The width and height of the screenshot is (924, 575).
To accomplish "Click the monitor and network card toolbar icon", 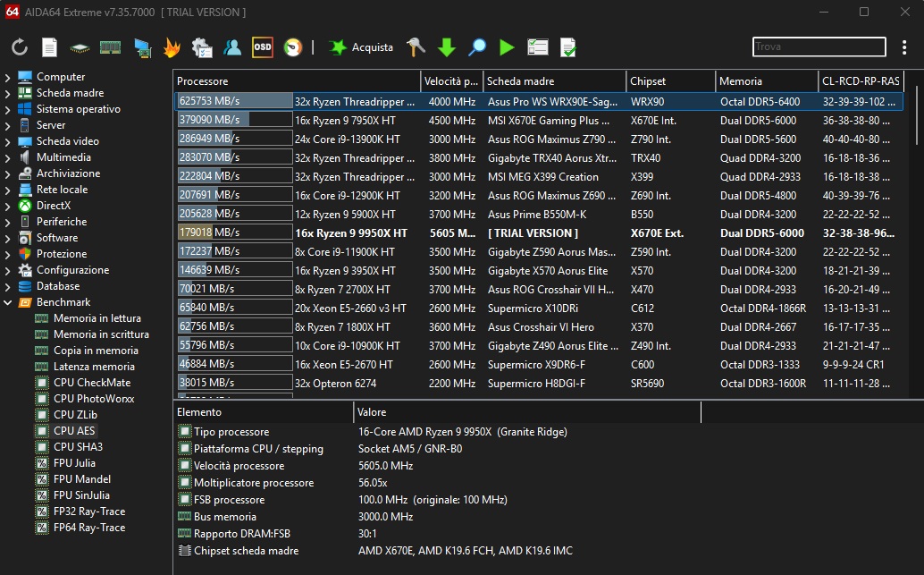I will (142, 47).
